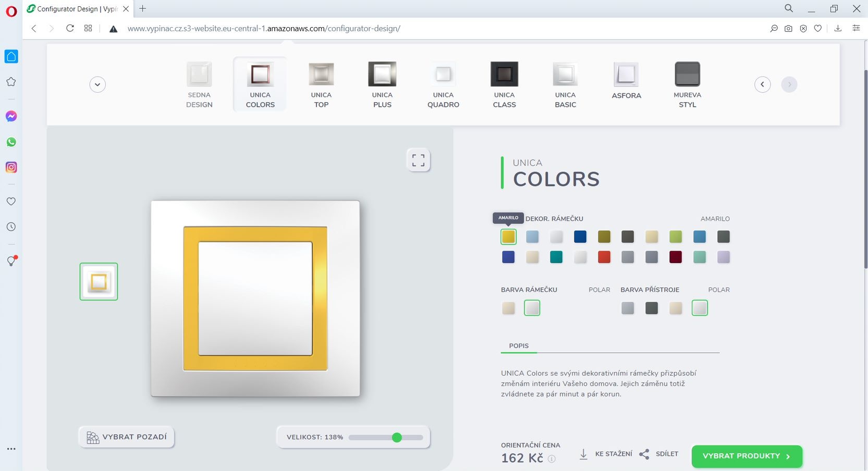The width and height of the screenshot is (868, 471).
Task: Select the Unica Quadro range
Action: point(443,85)
